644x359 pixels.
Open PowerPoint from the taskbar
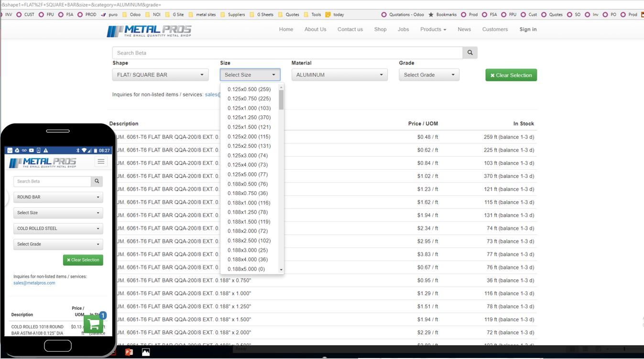pyautogui.click(x=129, y=352)
